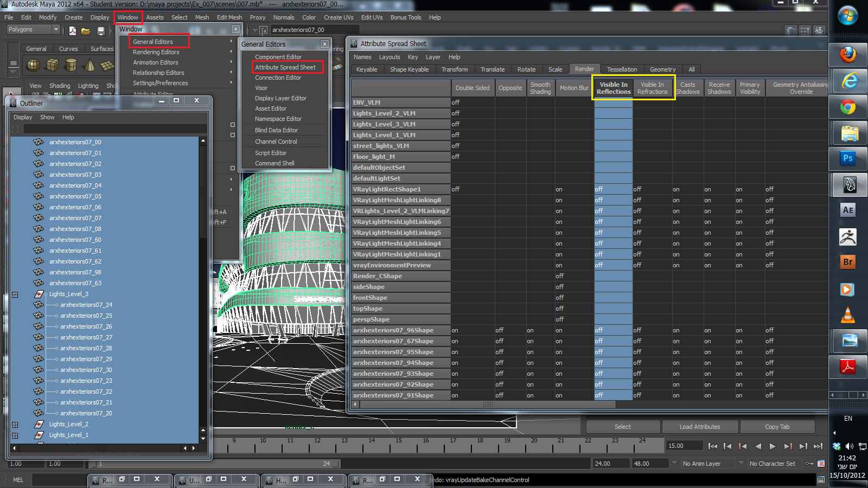Toggle the auto keyframe key icon
The image size is (868, 488).
point(809,464)
